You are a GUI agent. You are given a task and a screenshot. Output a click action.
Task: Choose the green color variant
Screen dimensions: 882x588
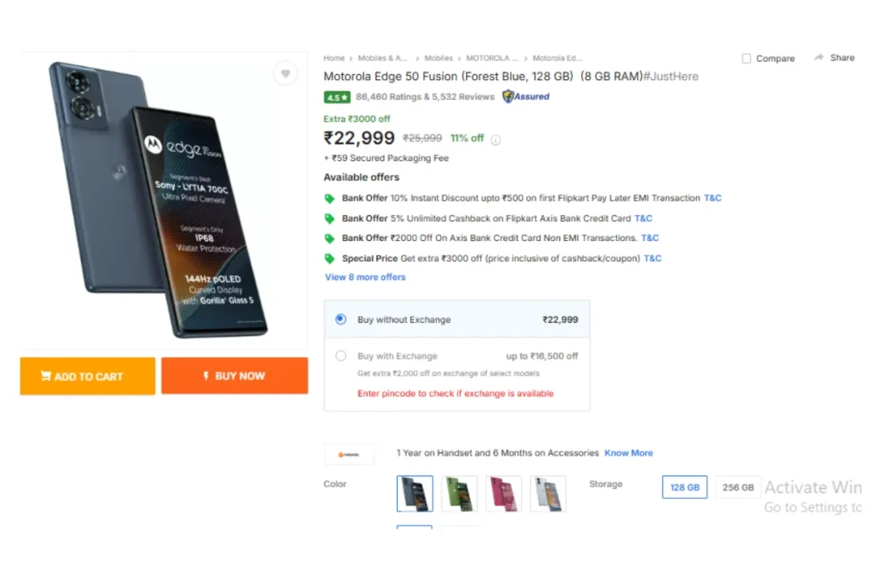[459, 493]
